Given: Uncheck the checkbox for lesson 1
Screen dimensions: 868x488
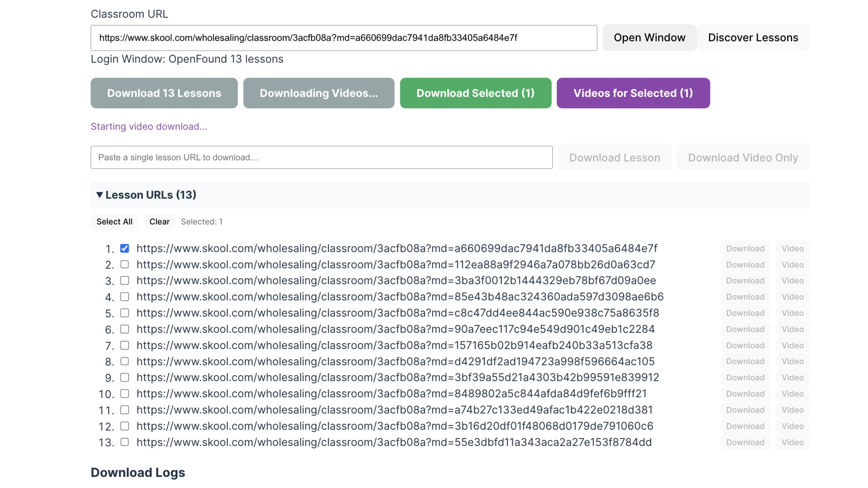Looking at the screenshot, I should pyautogui.click(x=124, y=248).
